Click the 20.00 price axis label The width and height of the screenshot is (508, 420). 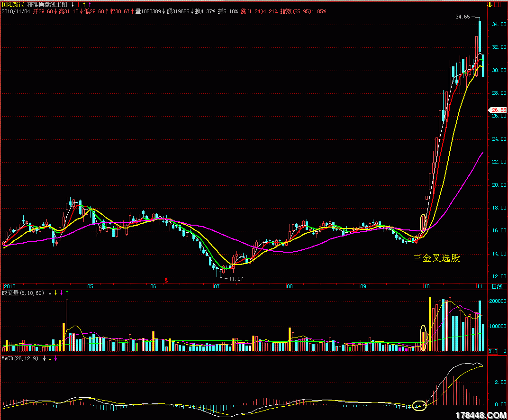point(499,185)
